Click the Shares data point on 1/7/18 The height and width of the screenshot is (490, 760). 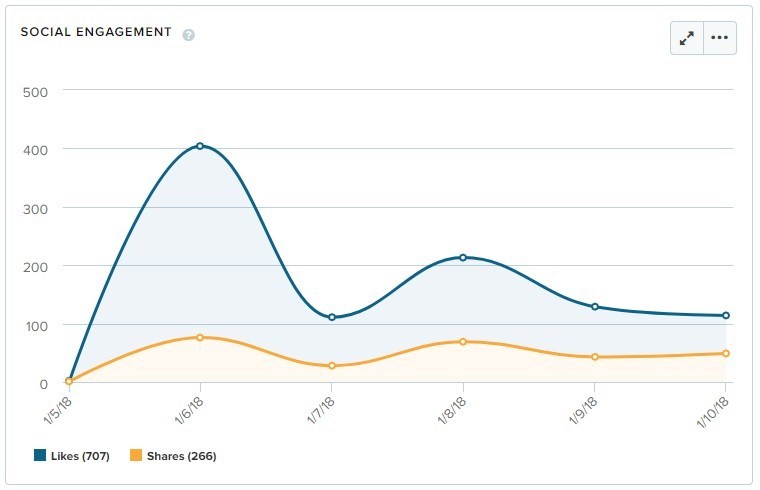point(332,366)
